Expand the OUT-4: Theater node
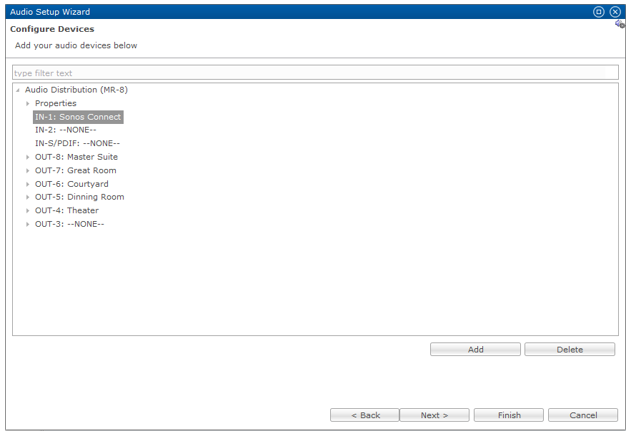 (27, 211)
